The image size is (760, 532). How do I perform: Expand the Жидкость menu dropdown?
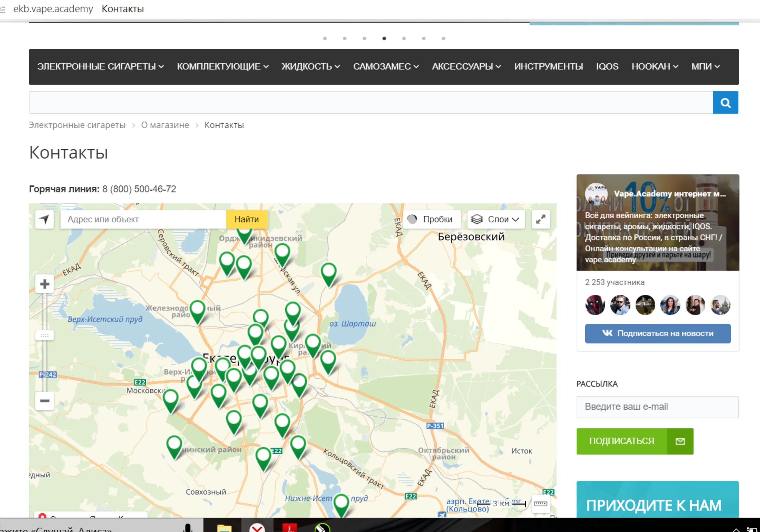(x=310, y=66)
